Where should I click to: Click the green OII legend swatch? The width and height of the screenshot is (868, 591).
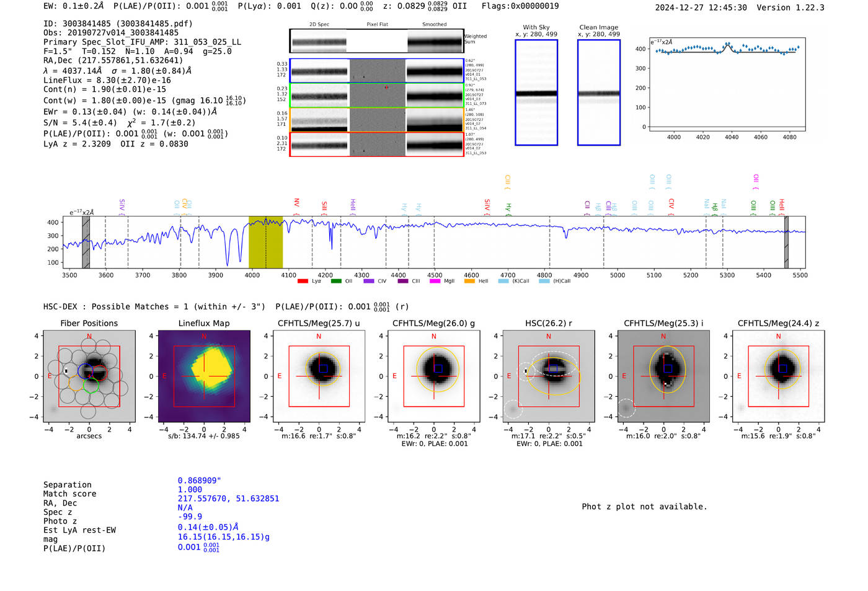pos(336,281)
